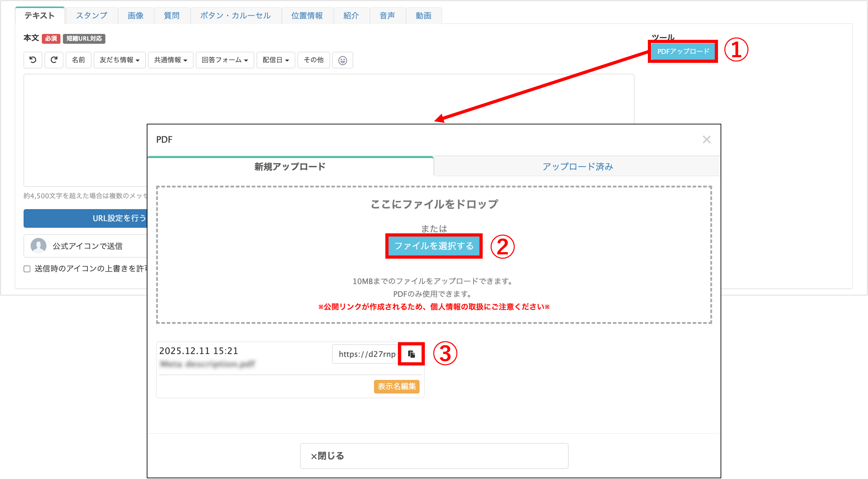Viewport: 868px width, 479px height.
Task: Click the PDFアップロード button
Action: click(683, 52)
